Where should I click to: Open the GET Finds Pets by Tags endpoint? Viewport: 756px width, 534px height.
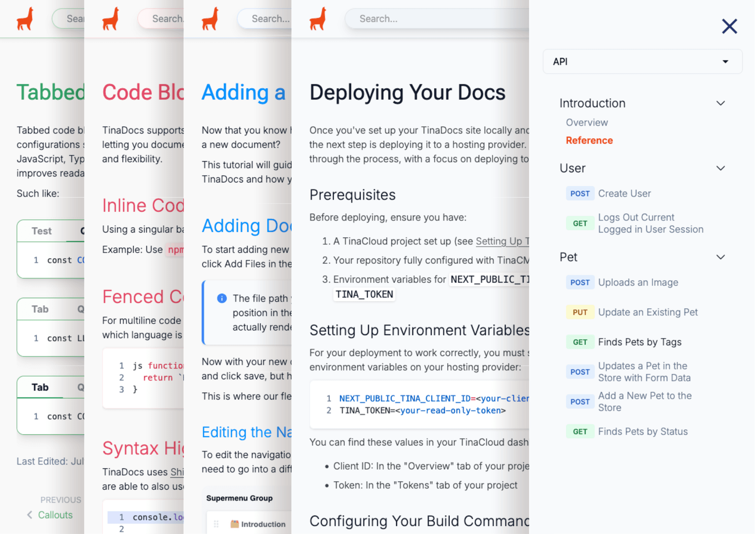639,342
